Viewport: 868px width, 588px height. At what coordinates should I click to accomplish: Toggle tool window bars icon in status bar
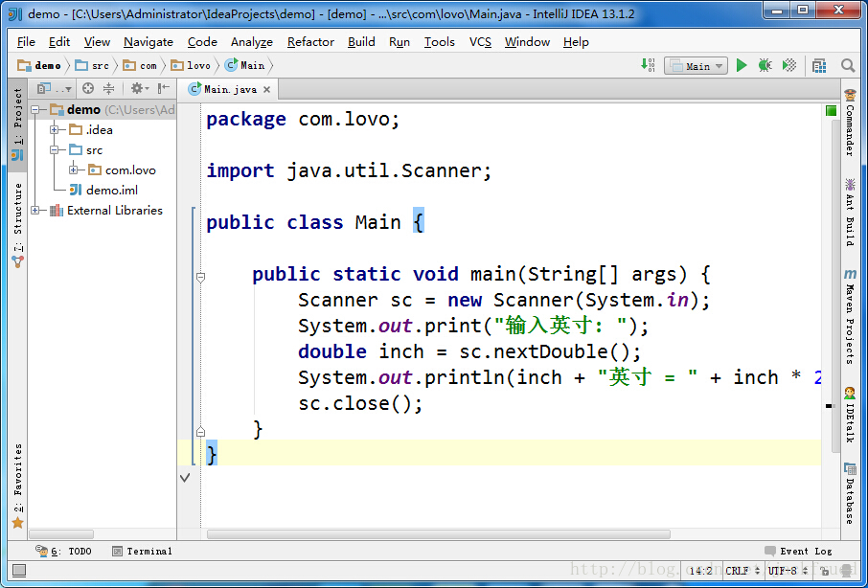[19, 571]
